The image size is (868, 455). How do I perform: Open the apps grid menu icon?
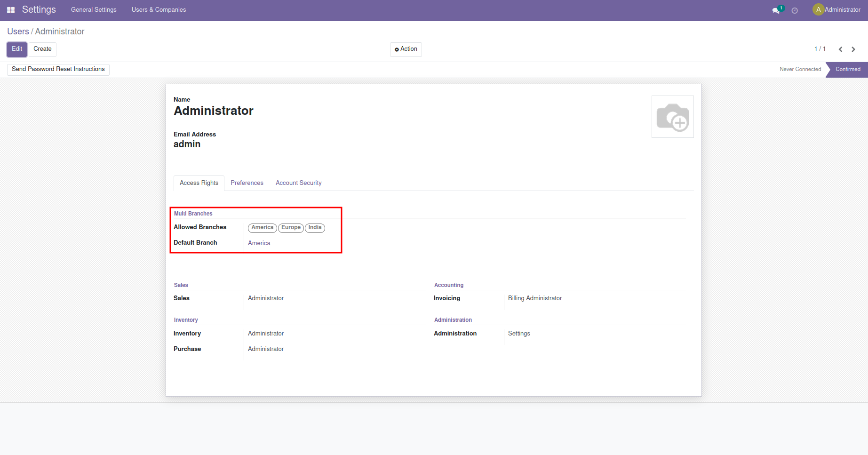coord(11,10)
